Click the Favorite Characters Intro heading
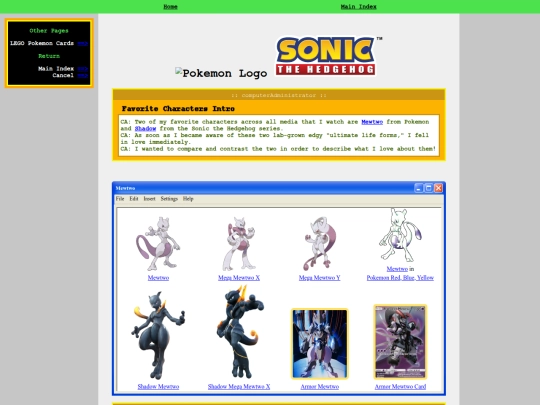Viewport: 540px width, 405px height. click(x=178, y=109)
